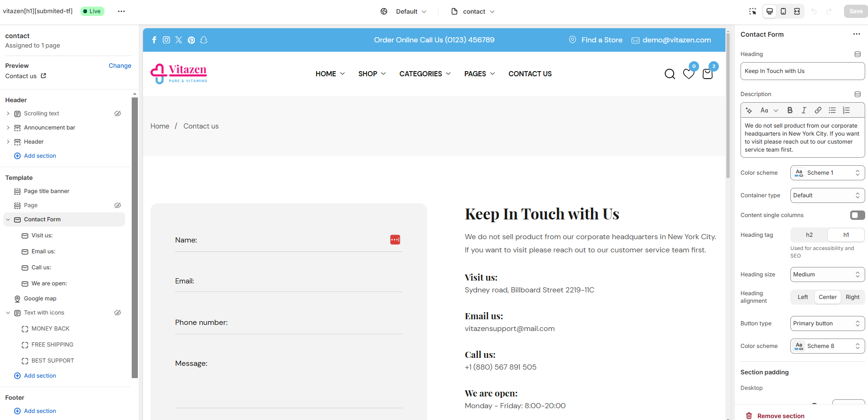The image size is (868, 420).
Task: Open the top Color scheme Scheme 1 dropdown
Action: [x=828, y=173]
